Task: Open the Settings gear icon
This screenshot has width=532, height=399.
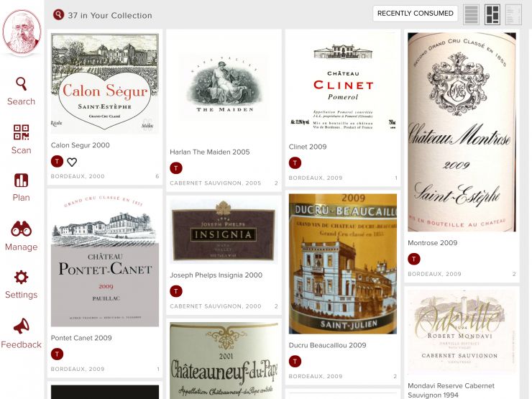Action: 21,278
